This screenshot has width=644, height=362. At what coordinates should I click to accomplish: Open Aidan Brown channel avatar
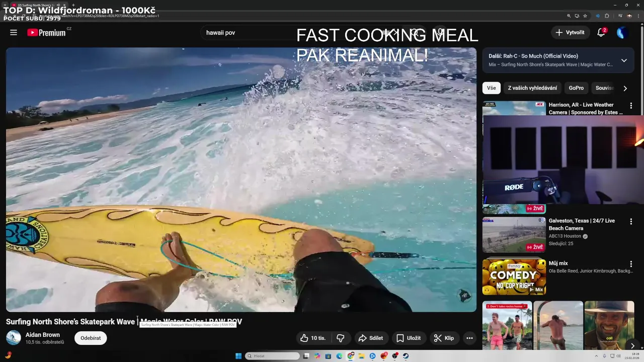(x=14, y=338)
